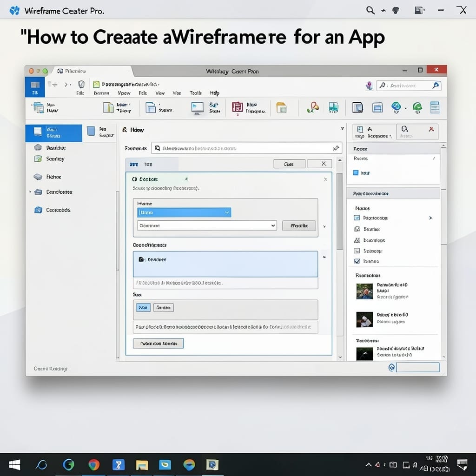This screenshot has height=476, width=476.
Task: Open Chrome from the taskbar
Action: pyautogui.click(x=94, y=464)
